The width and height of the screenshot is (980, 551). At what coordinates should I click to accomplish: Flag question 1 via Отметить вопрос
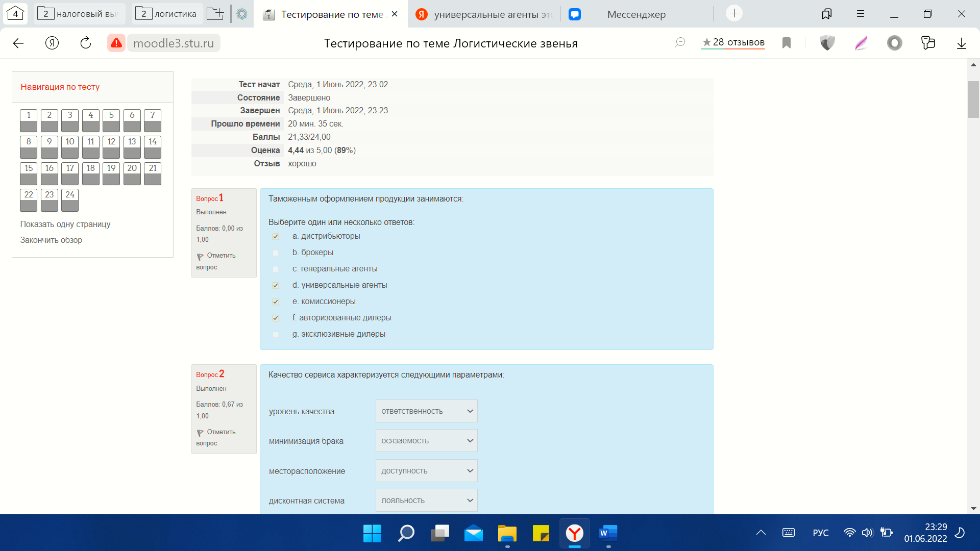[x=216, y=261]
